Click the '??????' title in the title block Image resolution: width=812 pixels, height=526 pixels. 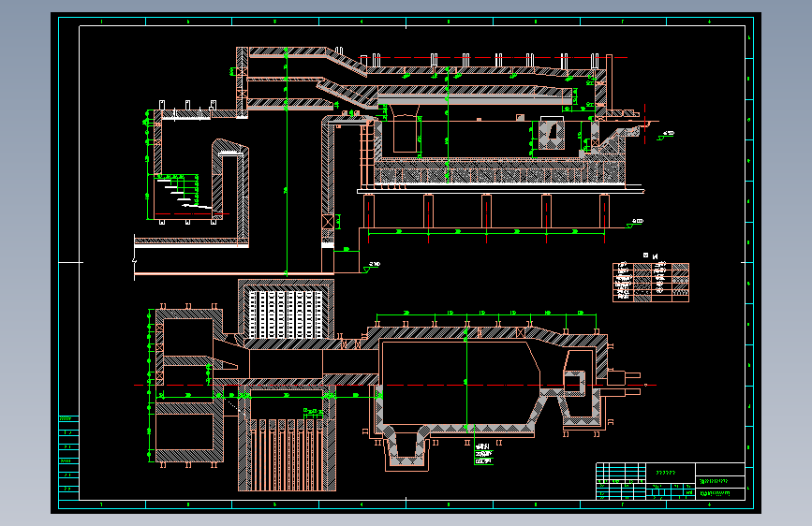[666, 473]
